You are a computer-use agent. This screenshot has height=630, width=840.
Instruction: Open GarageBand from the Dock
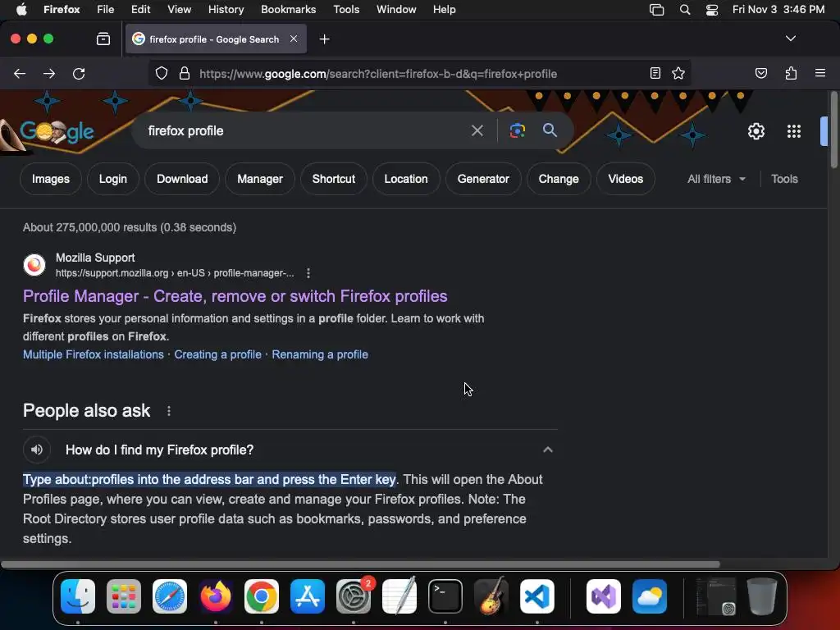click(x=491, y=596)
